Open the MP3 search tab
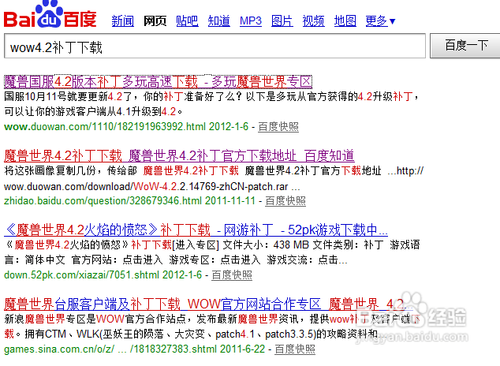Image resolution: width=500 pixels, height=366 pixels. [251, 21]
